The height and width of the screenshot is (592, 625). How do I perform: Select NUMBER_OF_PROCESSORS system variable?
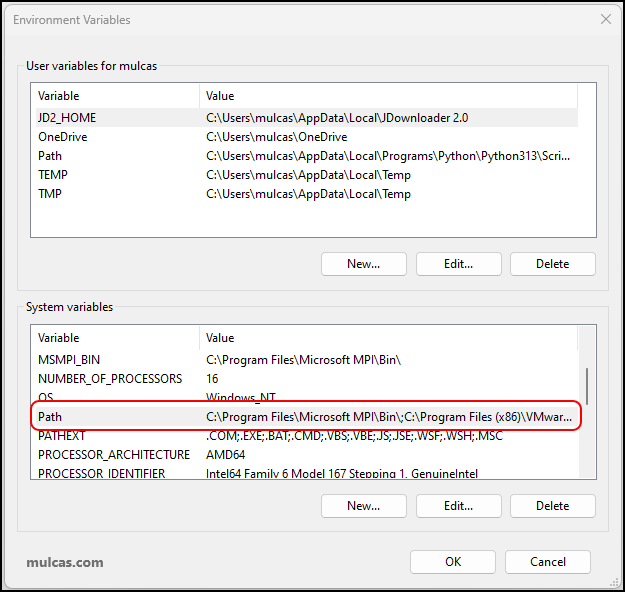point(110,379)
